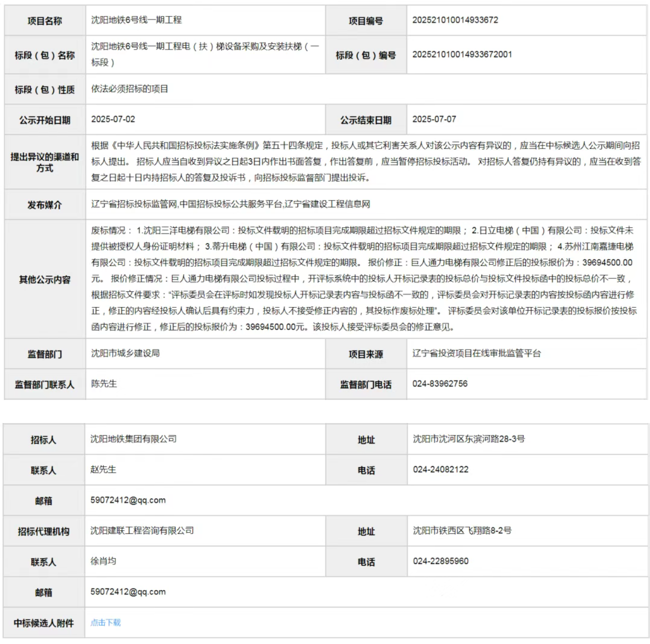Select the contact 徐肖均
Screen dimensions: 650x644
(x=103, y=561)
